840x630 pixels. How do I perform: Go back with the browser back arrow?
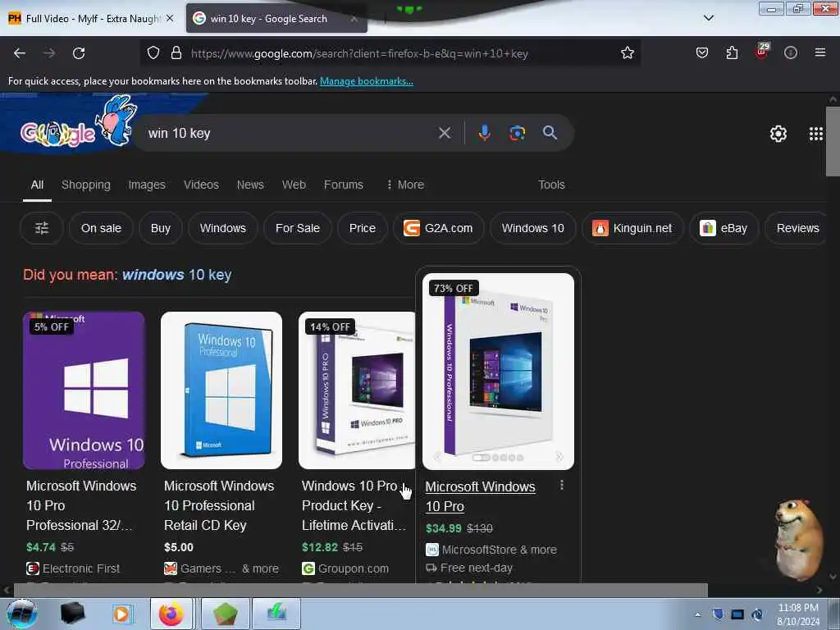pos(20,53)
